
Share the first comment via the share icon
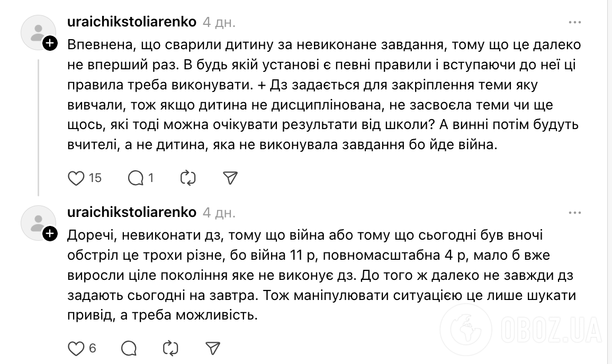[230, 178]
